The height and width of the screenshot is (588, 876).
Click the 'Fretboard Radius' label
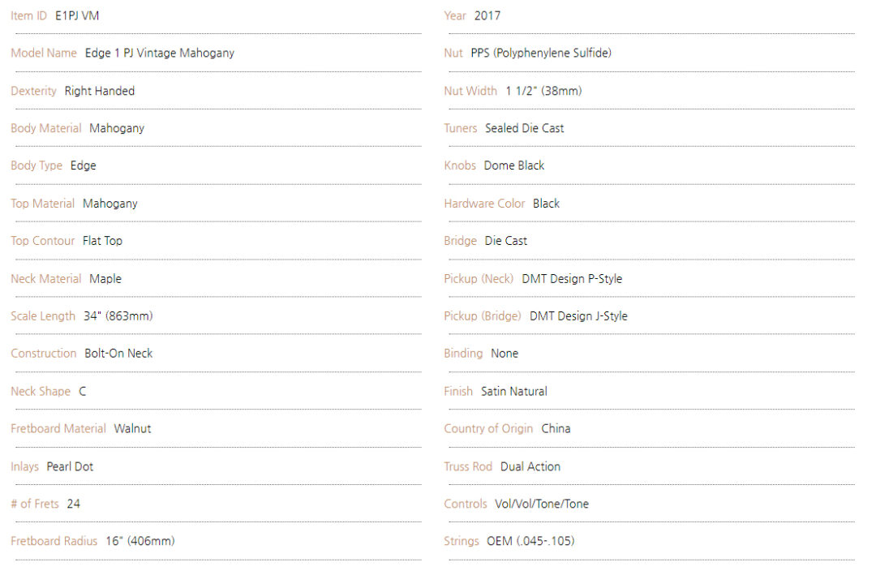[54, 541]
